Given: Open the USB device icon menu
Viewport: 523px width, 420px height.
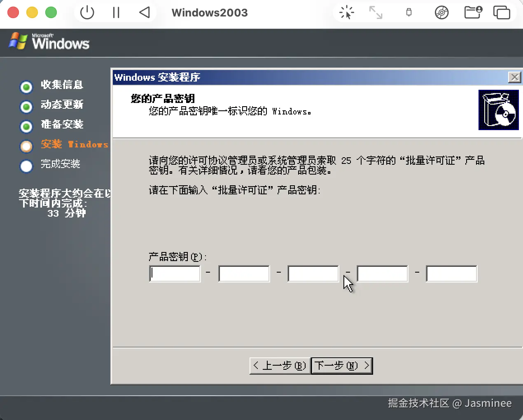Looking at the screenshot, I should click(x=409, y=12).
